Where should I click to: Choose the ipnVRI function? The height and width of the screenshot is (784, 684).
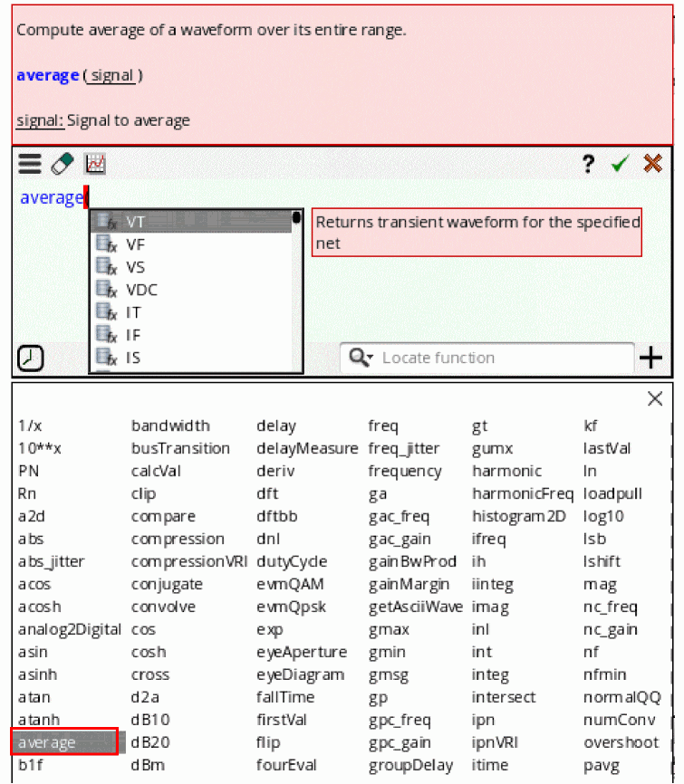coord(495,742)
